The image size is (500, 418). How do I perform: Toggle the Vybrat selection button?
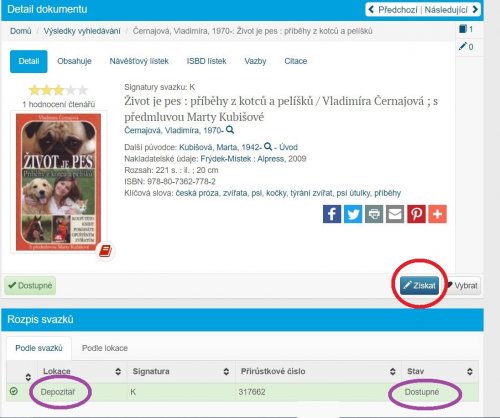click(463, 286)
